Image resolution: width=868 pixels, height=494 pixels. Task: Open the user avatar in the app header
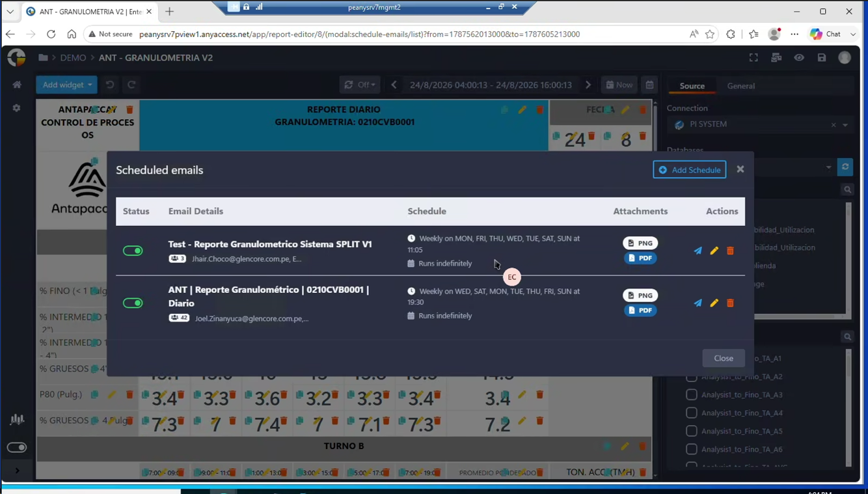point(845,58)
